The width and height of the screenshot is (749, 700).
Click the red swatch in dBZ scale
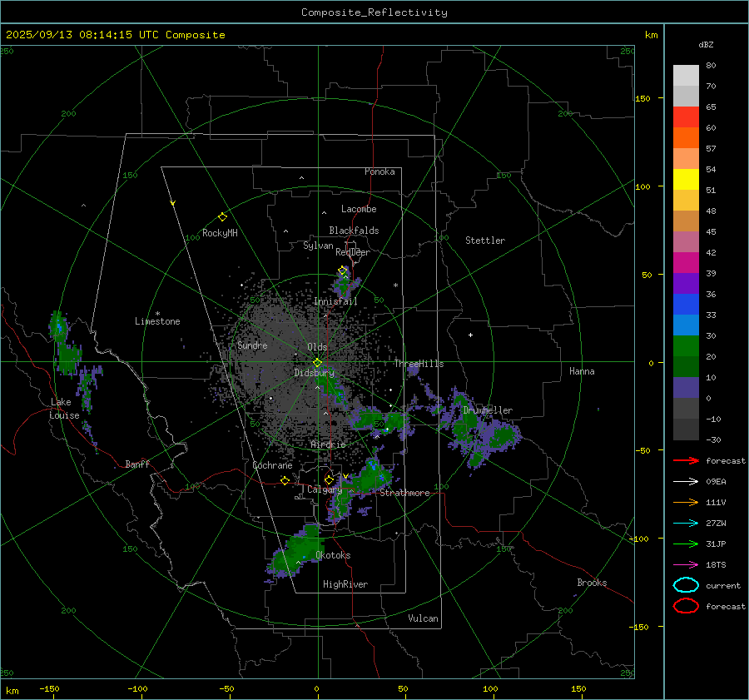click(x=686, y=117)
